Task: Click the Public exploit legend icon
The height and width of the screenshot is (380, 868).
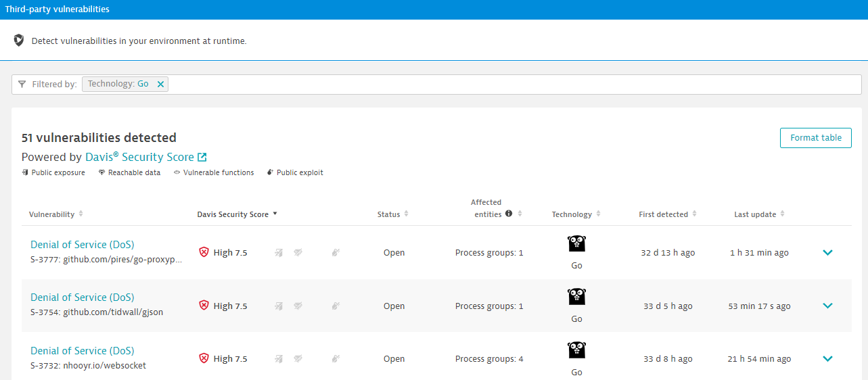Action: tap(270, 172)
